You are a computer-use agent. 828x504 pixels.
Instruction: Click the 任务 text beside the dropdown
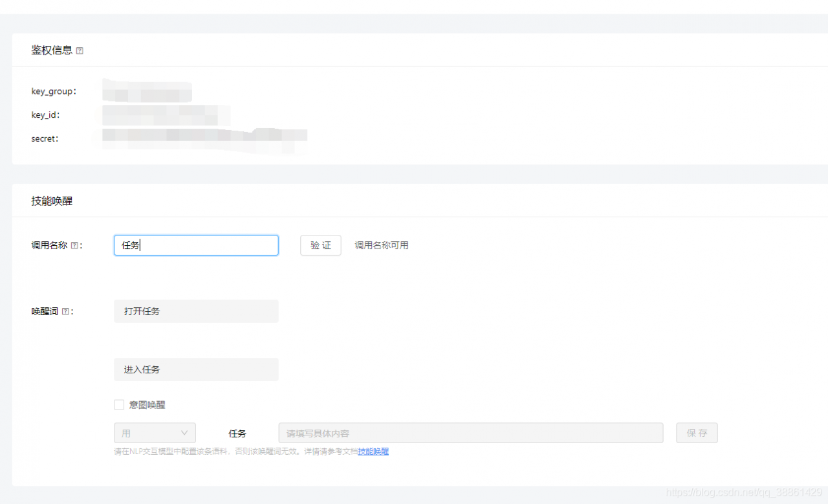(237, 433)
